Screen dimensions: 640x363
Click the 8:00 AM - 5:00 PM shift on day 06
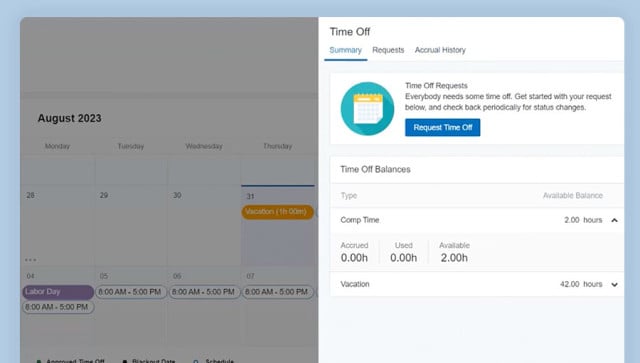pos(204,292)
